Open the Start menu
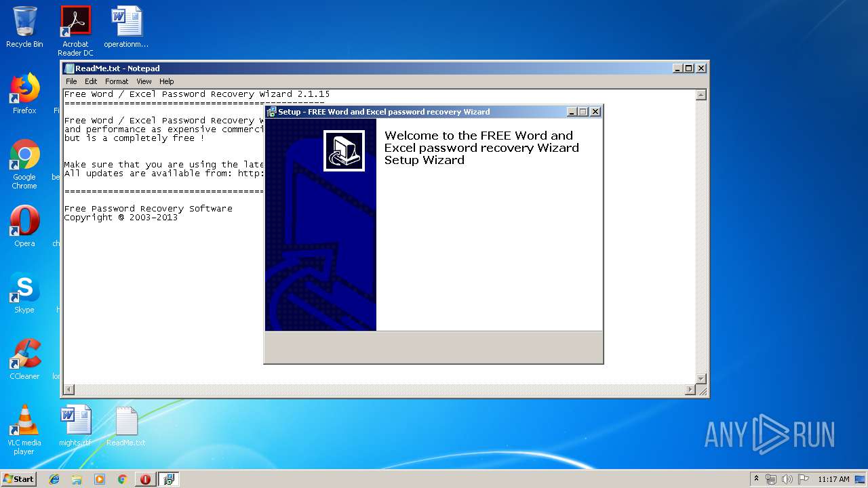The image size is (868, 488). [18, 479]
